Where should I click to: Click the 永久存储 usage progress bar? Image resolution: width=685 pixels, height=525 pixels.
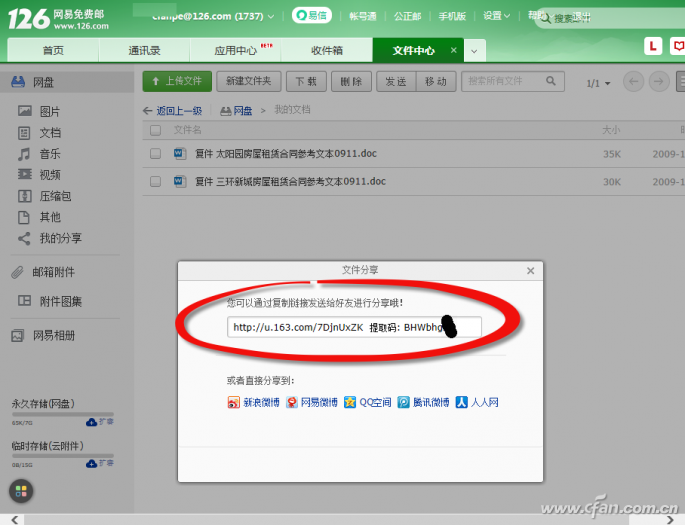pos(63,414)
